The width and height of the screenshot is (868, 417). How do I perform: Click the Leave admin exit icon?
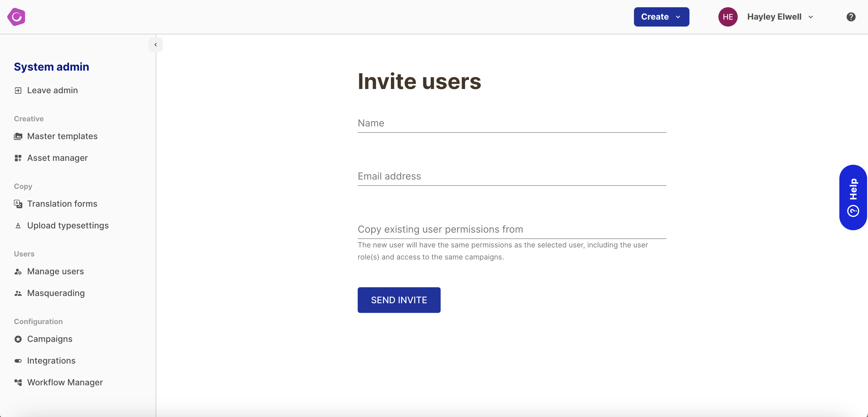point(18,90)
